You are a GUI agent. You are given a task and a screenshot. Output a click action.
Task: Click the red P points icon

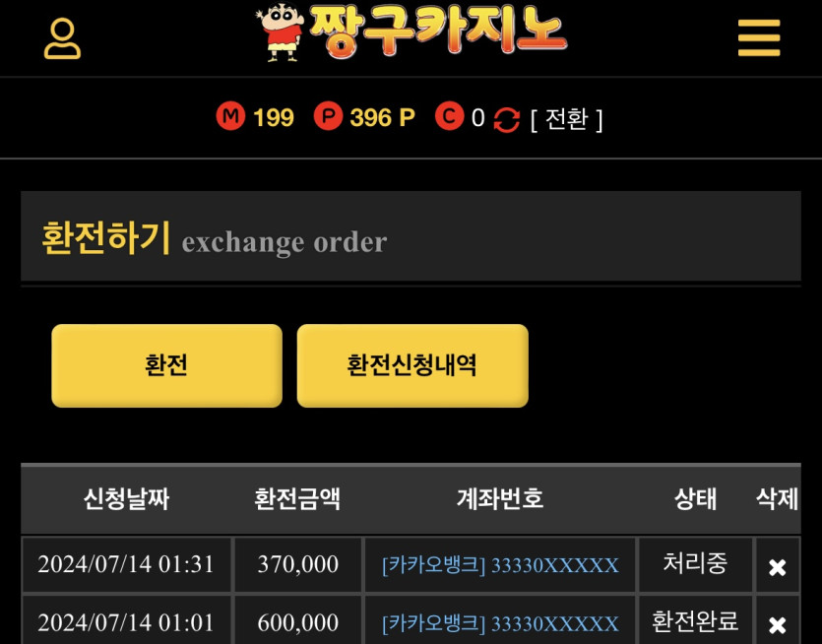[x=328, y=116]
